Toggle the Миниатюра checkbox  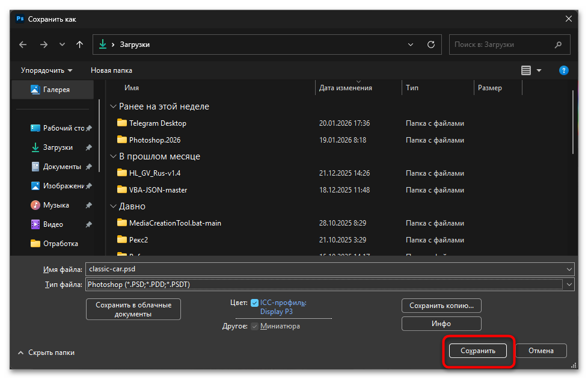pos(255,326)
